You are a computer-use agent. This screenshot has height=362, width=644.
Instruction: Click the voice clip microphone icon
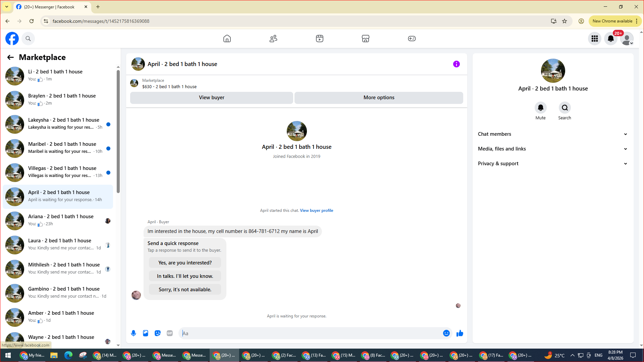133,333
